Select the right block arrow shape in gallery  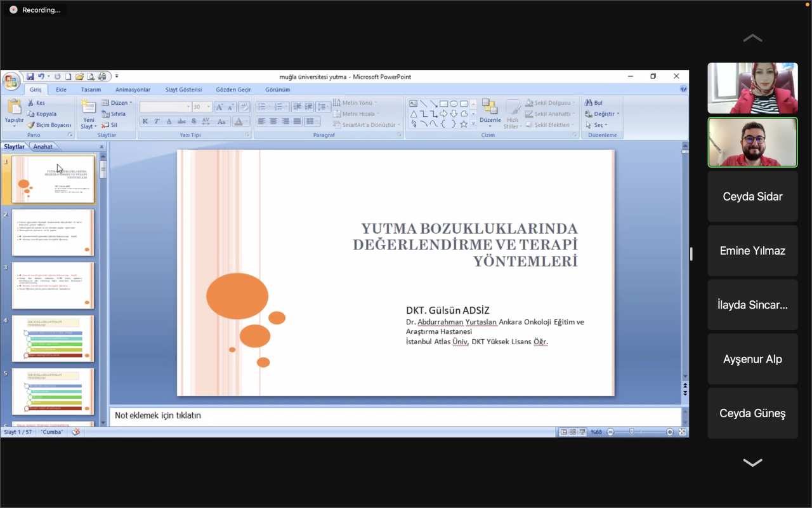pyautogui.click(x=444, y=114)
